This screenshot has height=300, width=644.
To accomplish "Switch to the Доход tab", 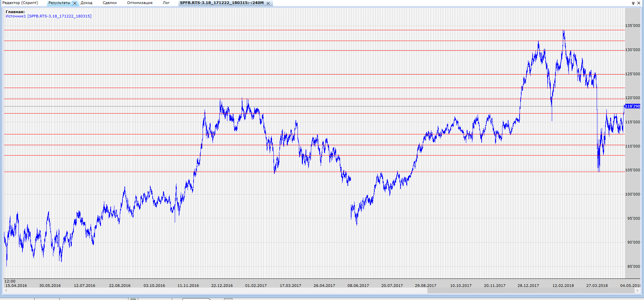I will [87, 3].
